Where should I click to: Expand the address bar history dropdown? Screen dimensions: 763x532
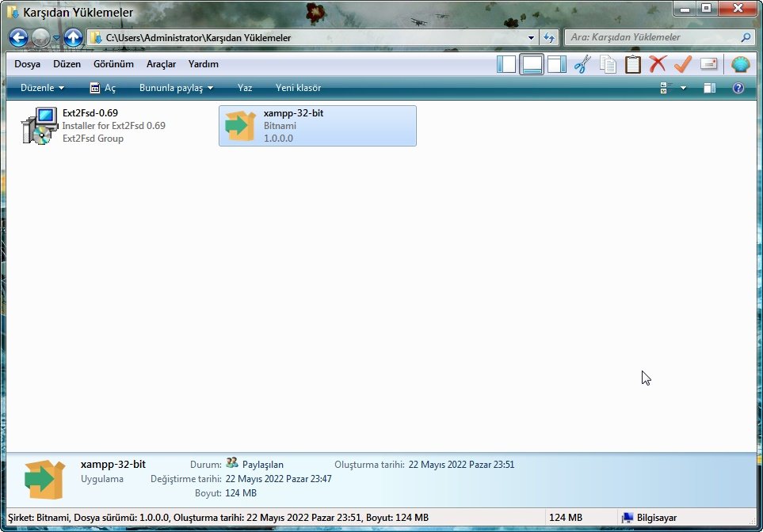(531, 37)
